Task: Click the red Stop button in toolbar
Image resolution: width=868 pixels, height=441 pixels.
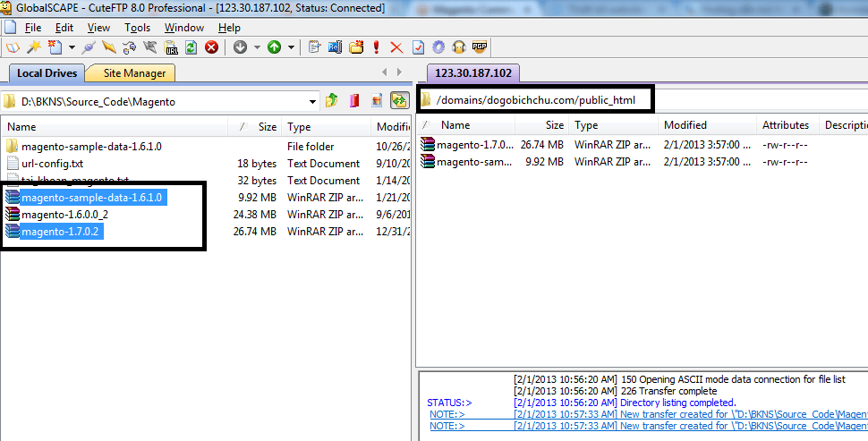Action: (x=212, y=47)
